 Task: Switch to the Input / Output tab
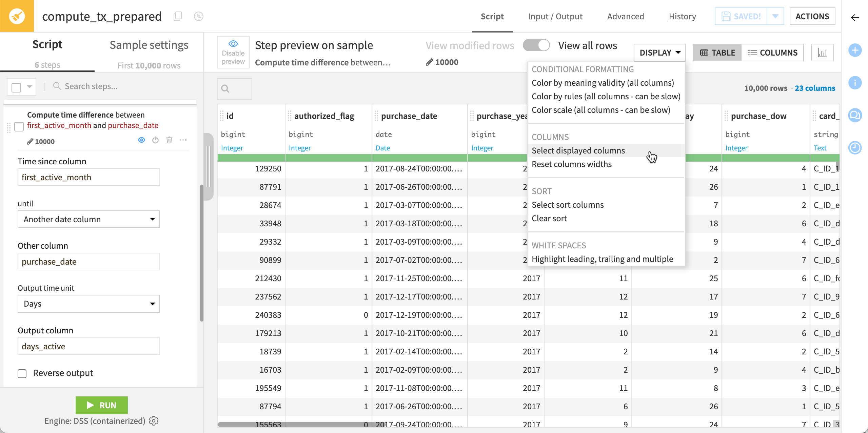pyautogui.click(x=555, y=16)
